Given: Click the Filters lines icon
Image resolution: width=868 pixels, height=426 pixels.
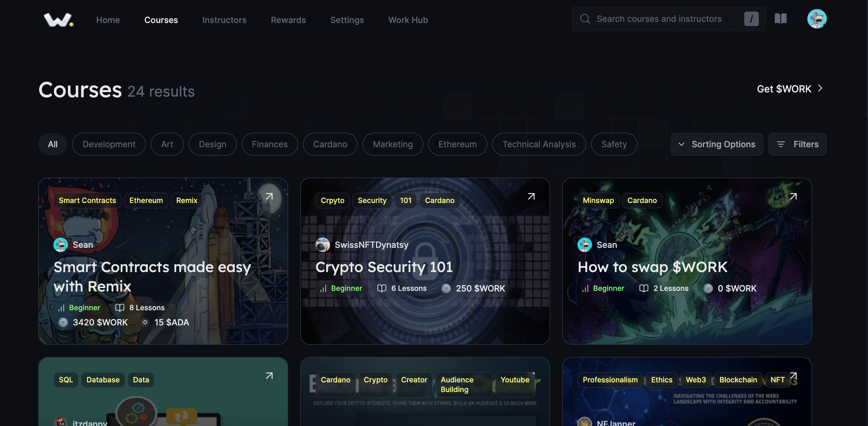Looking at the screenshot, I should (x=781, y=144).
